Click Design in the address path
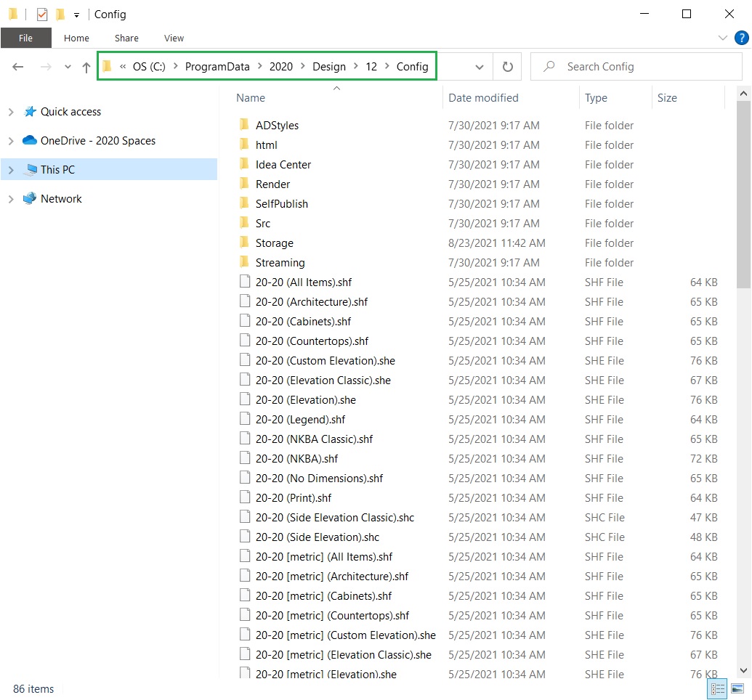The height and width of the screenshot is (700, 752). click(329, 67)
